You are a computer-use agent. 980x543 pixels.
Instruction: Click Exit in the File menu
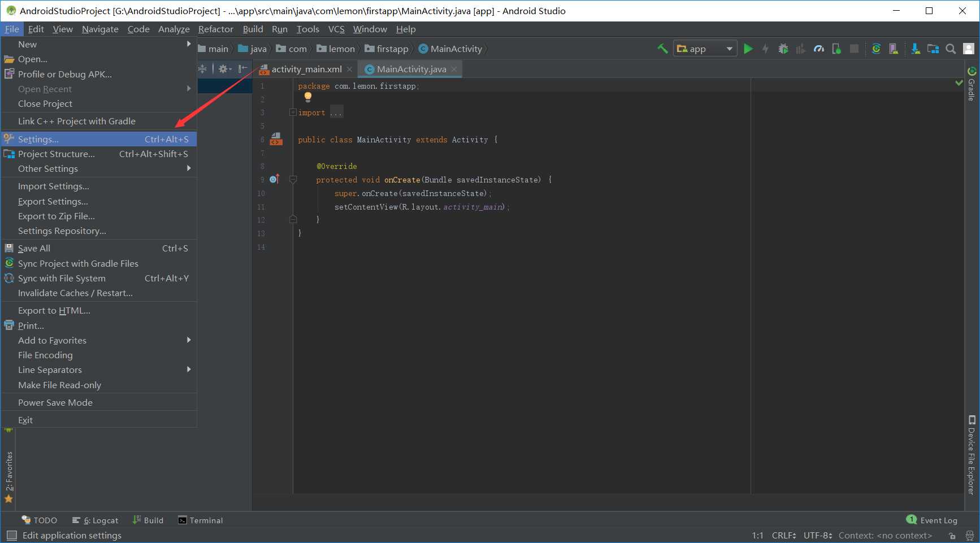pyautogui.click(x=99, y=420)
